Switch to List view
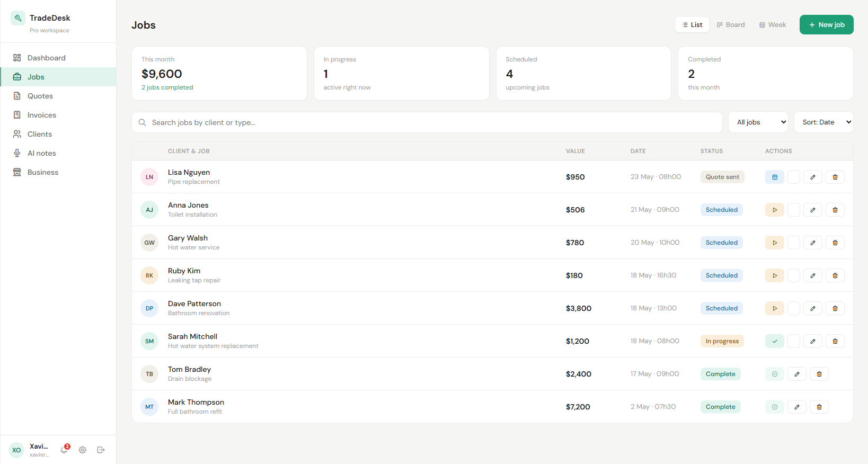Viewport: 868px width, 464px height. coord(692,25)
